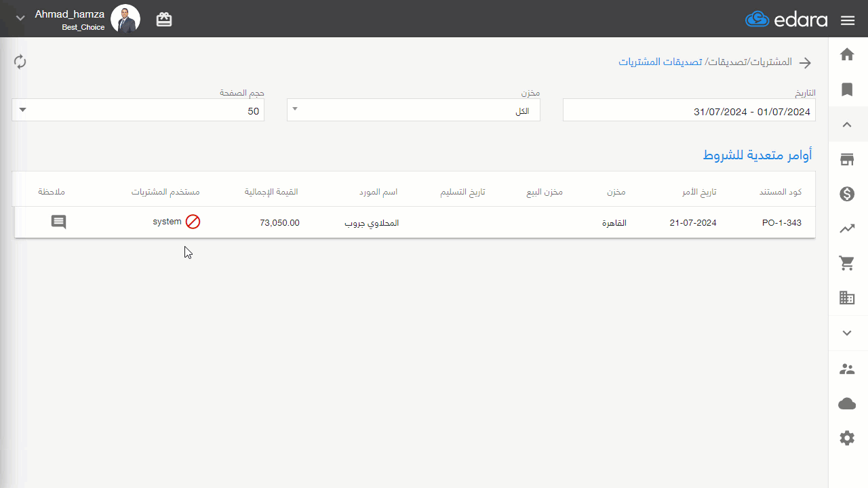
Task: Open settings gear in sidebar
Action: click(x=847, y=439)
